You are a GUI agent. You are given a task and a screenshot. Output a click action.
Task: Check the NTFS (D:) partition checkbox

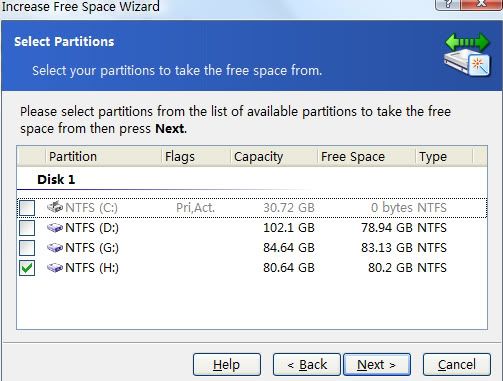(x=27, y=228)
